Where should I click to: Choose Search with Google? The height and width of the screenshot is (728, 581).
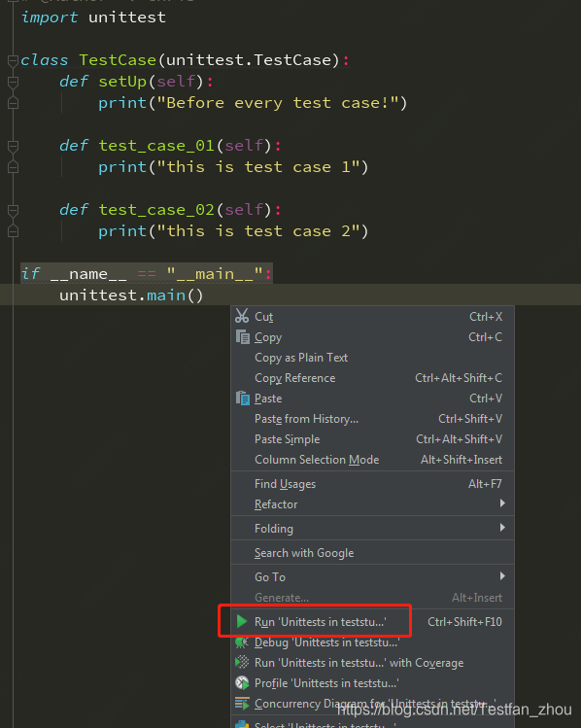373,553
